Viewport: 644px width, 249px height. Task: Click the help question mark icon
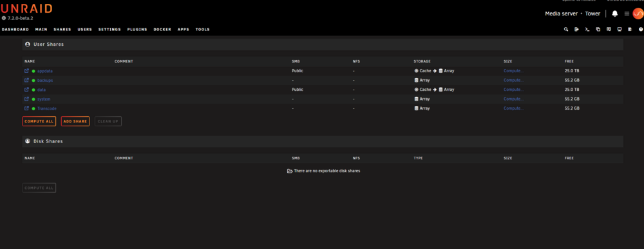click(641, 29)
